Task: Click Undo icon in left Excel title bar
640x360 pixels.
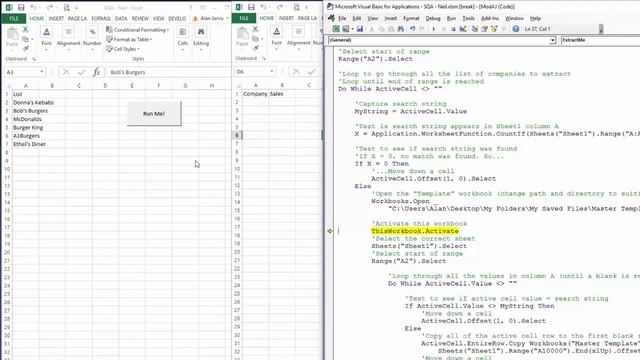Action: (x=33, y=7)
